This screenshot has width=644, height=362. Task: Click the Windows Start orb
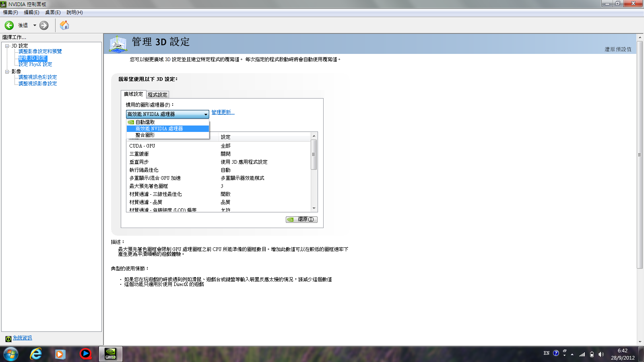11,354
